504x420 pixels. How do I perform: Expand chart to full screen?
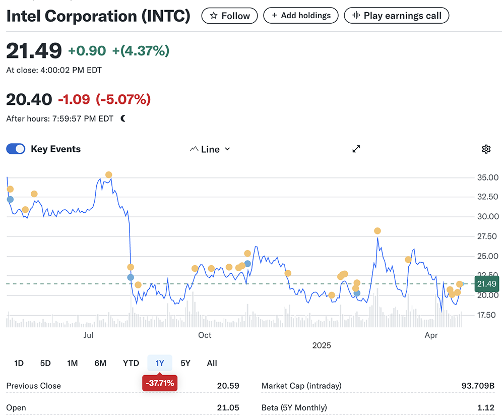pyautogui.click(x=356, y=149)
